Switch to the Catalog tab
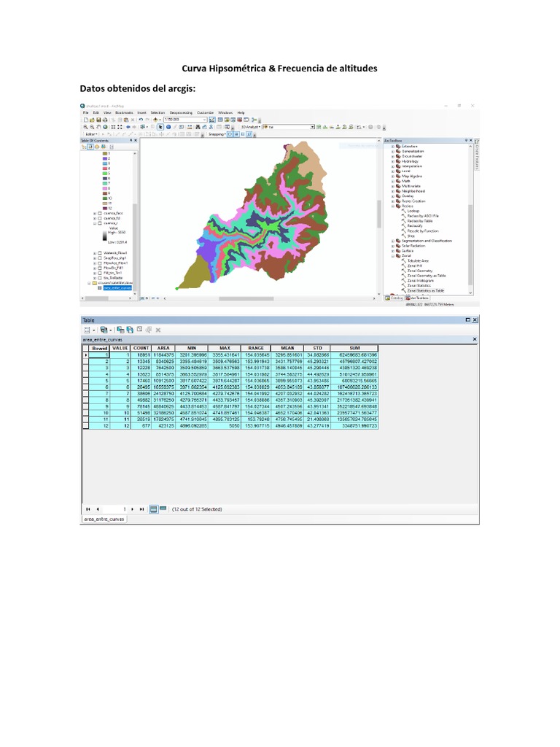Image resolution: width=560 pixels, height=747 pixels. click(x=394, y=298)
